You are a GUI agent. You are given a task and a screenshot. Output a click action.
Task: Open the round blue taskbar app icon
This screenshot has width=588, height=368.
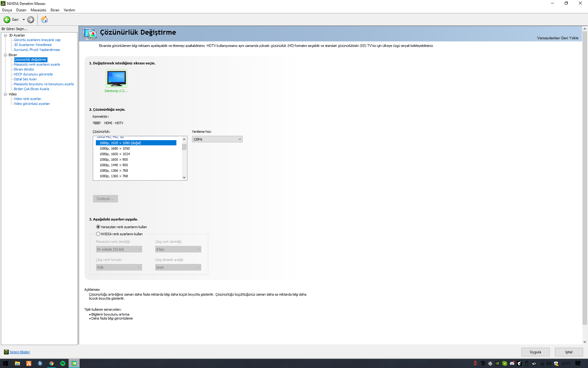point(40,363)
